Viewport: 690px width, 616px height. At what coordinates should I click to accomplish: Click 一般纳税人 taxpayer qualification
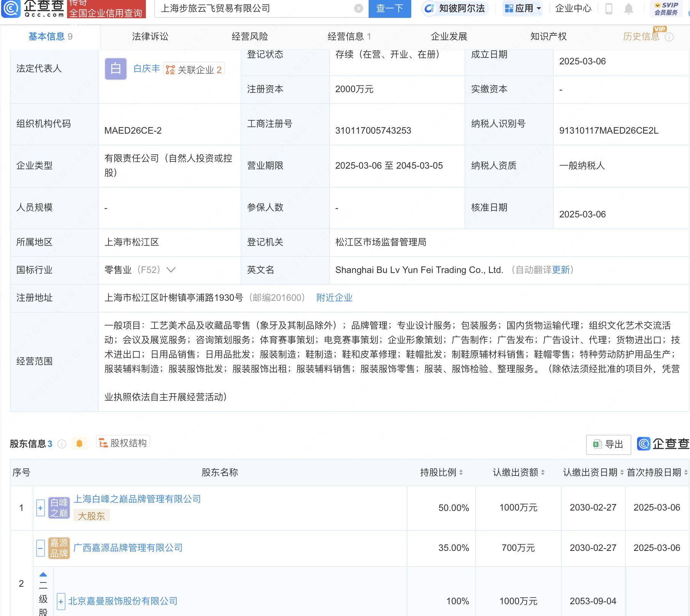pos(582,166)
